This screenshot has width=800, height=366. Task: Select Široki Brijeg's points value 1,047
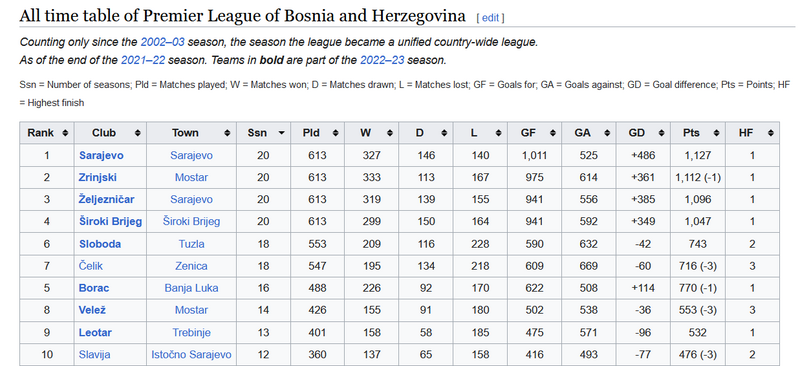pyautogui.click(x=698, y=222)
